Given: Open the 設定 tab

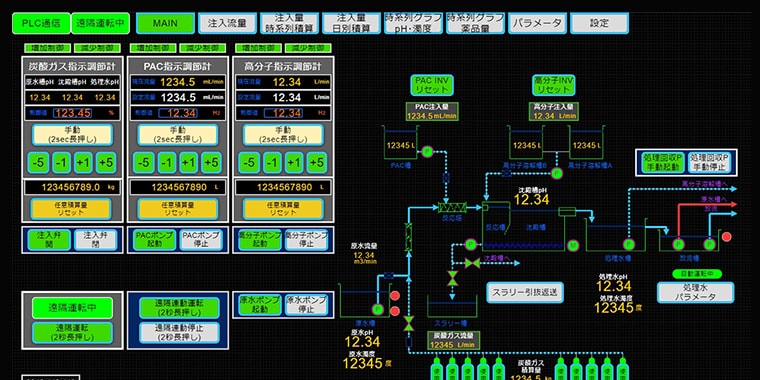Looking at the screenshot, I should click(x=600, y=23).
